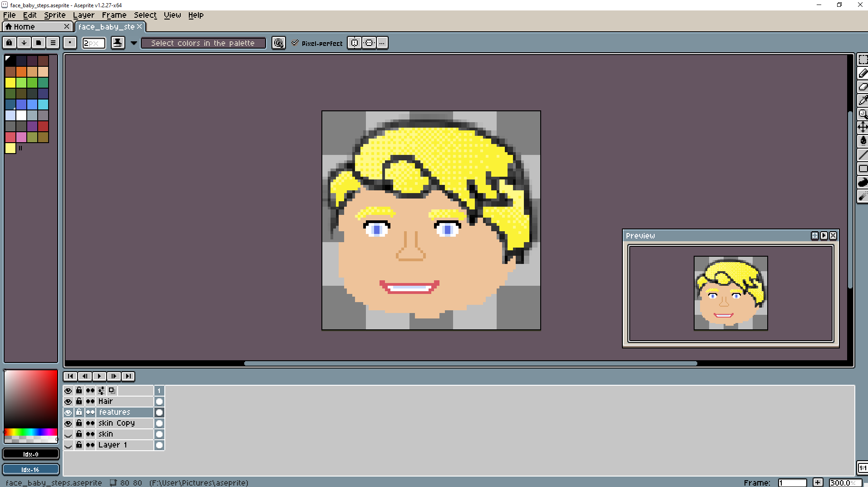This screenshot has width=868, height=487.
Task: Open the View menu
Action: [172, 15]
